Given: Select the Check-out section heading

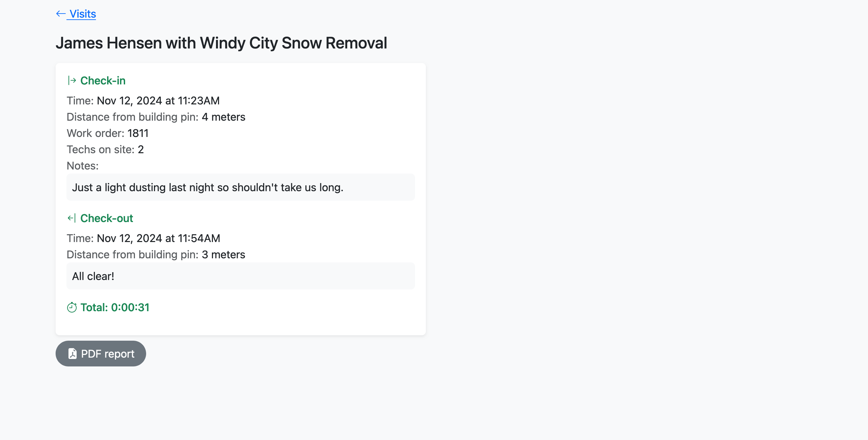Looking at the screenshot, I should [x=106, y=218].
